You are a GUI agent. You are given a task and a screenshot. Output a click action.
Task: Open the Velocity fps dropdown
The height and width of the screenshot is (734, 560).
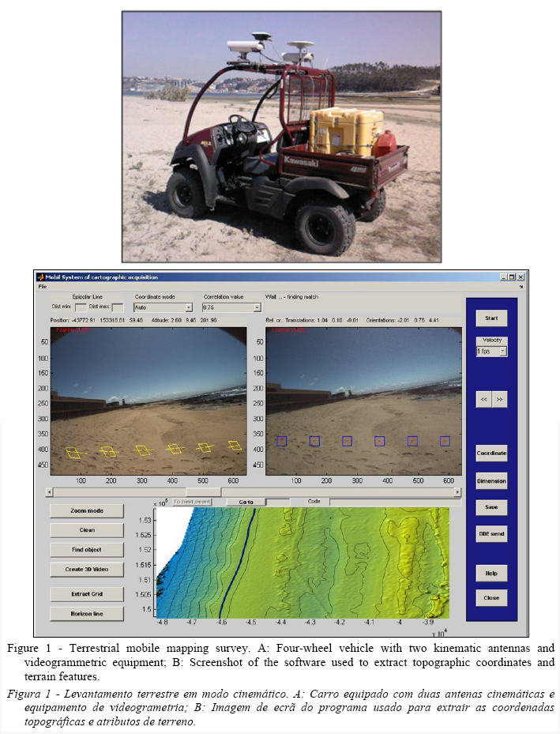pyautogui.click(x=503, y=352)
